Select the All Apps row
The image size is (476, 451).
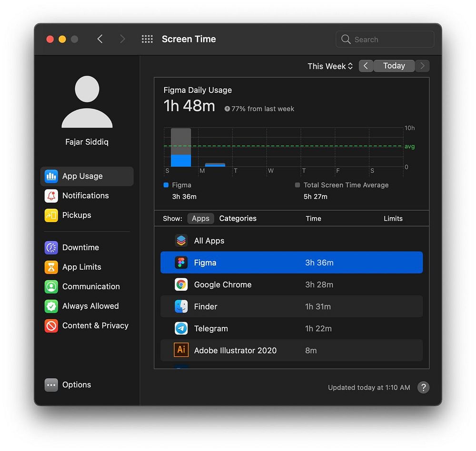(291, 241)
